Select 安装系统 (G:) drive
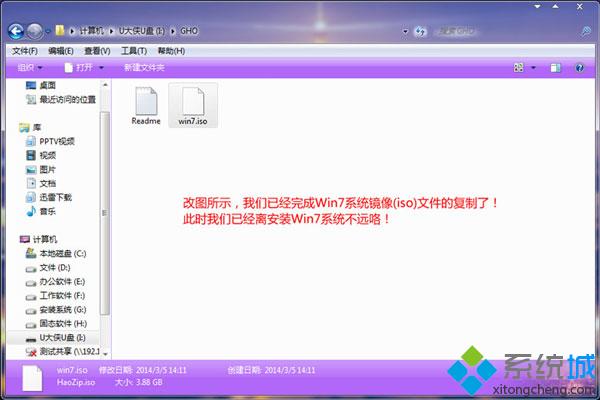The width and height of the screenshot is (600, 400). [56, 310]
